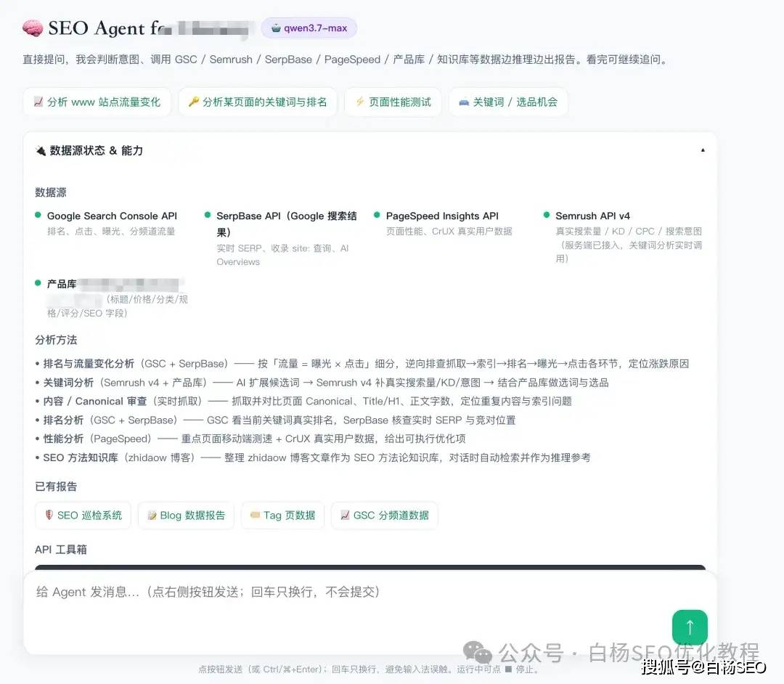Select the 关键词 / 选品机会 quick prompt
The image size is (784, 684).
coord(508,102)
